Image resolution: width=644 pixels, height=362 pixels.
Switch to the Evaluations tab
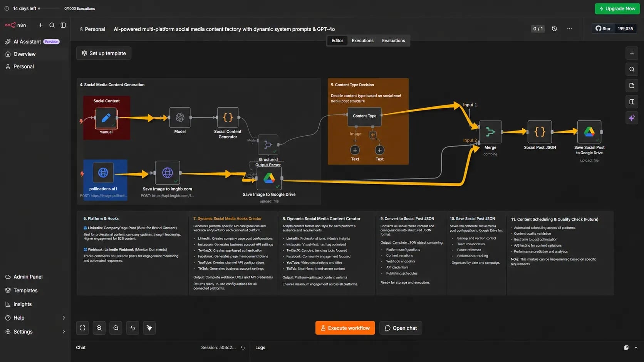click(x=393, y=41)
